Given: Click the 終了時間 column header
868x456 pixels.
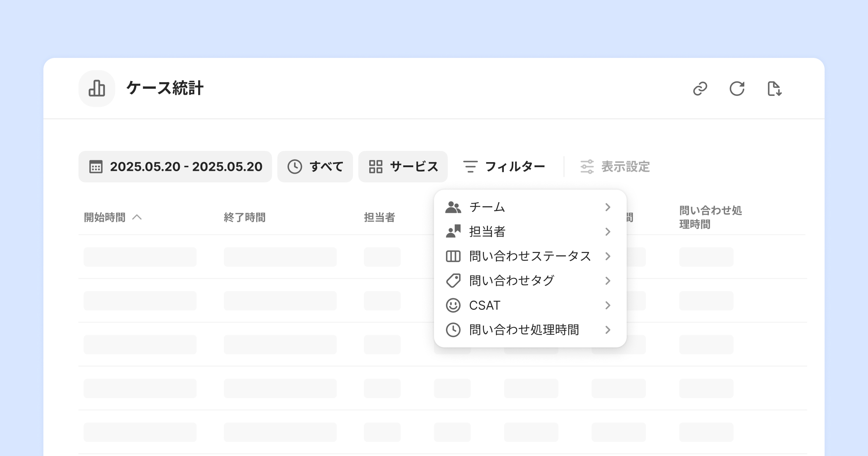Looking at the screenshot, I should point(244,218).
